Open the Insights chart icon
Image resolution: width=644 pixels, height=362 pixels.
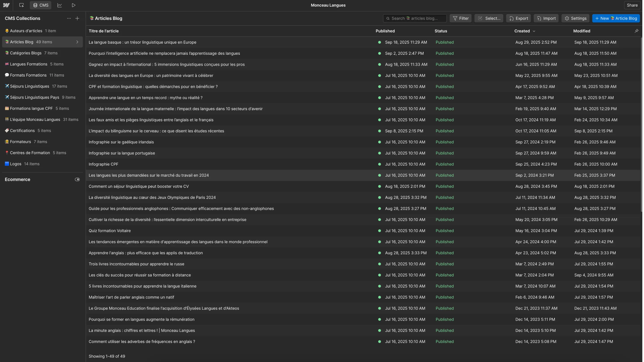click(x=59, y=5)
